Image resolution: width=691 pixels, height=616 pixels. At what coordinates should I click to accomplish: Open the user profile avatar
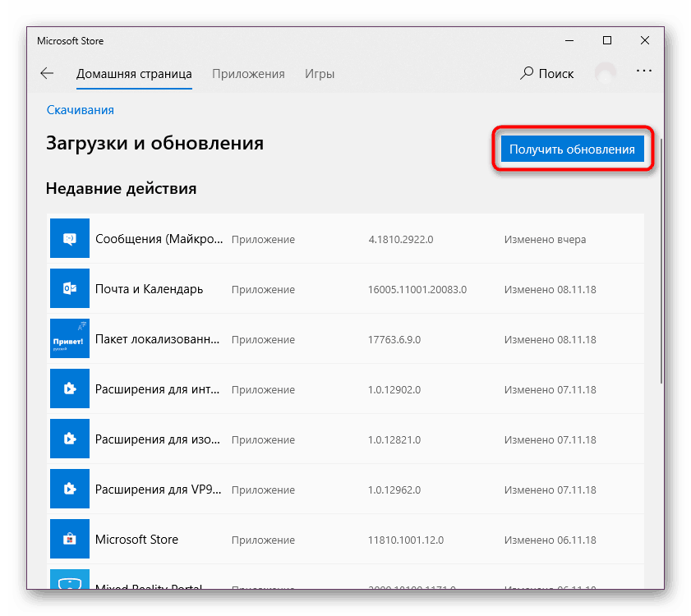[x=606, y=73]
